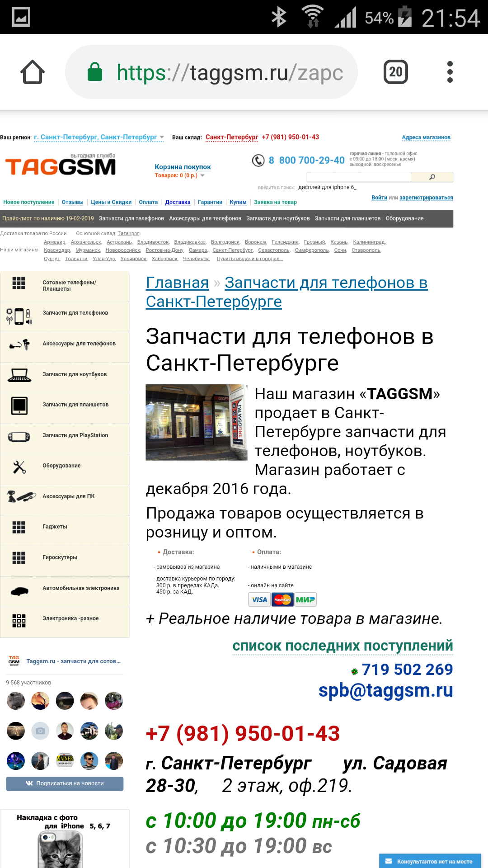This screenshot has height=868, width=488.
Task: Click the Новое поступление link
Action: click(29, 202)
